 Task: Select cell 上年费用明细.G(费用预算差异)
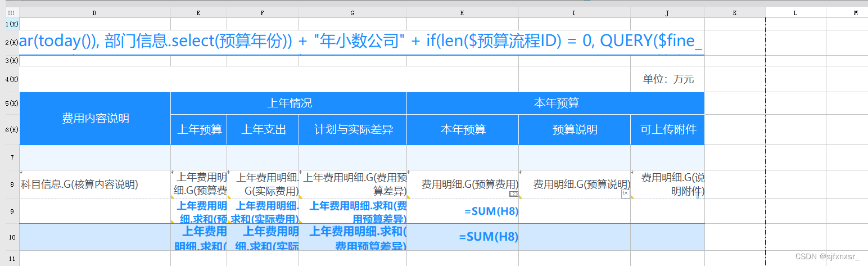click(353, 184)
